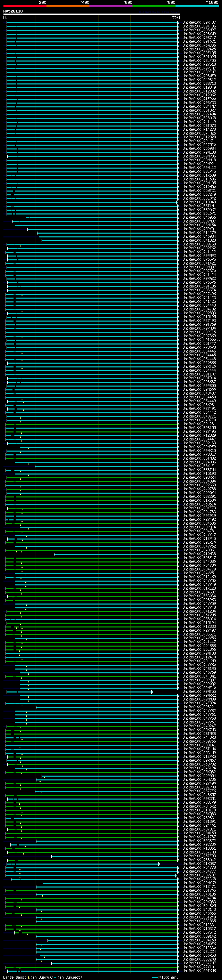Select label UniRef100_Q4VV47
Viewport: 222px width, 980px height.
click(x=199, y=535)
